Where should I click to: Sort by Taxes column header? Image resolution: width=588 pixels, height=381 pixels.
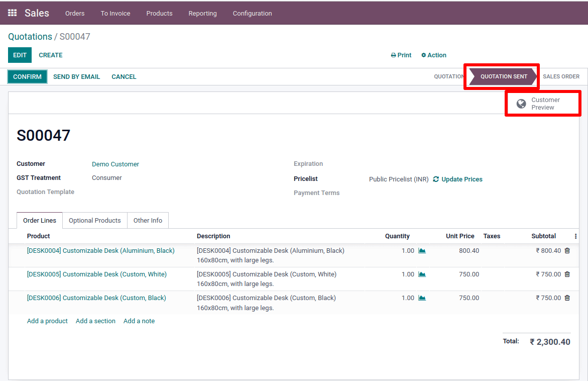coord(492,236)
